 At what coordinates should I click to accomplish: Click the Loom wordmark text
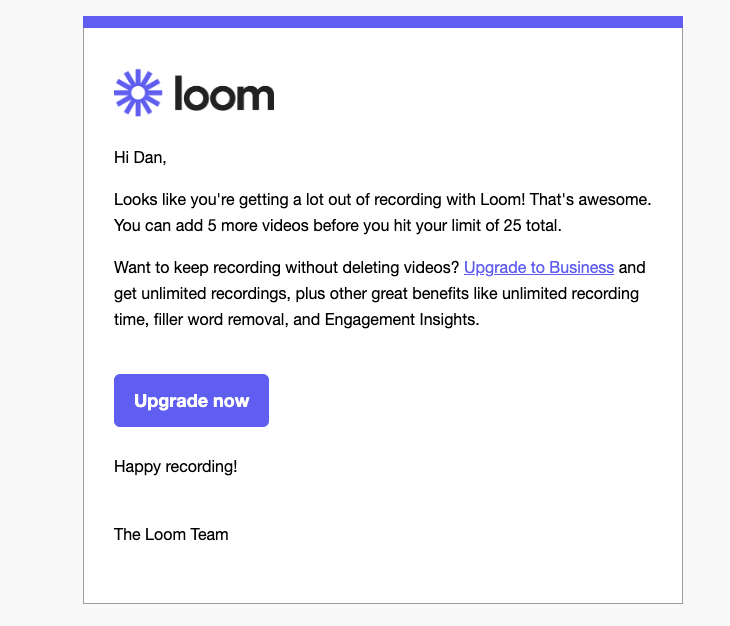pos(224,94)
